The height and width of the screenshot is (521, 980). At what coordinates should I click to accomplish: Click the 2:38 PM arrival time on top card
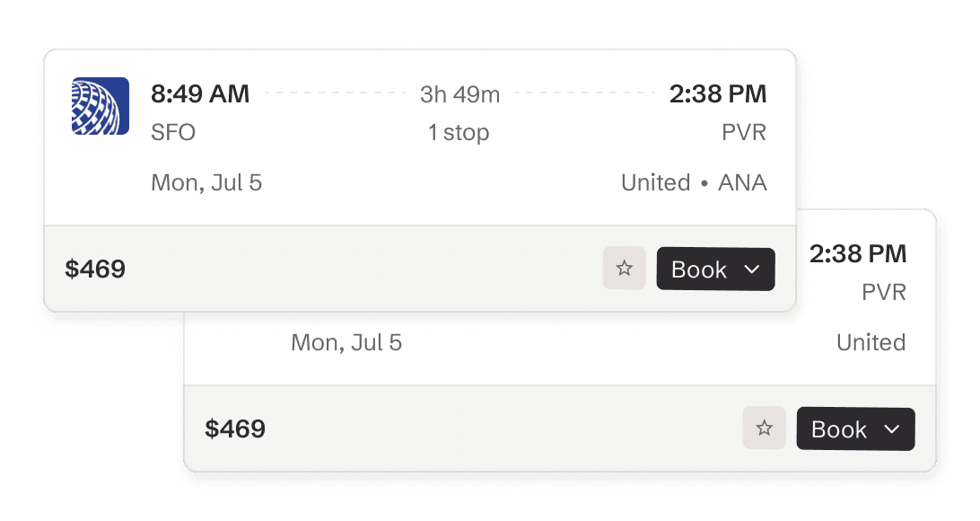coord(718,93)
